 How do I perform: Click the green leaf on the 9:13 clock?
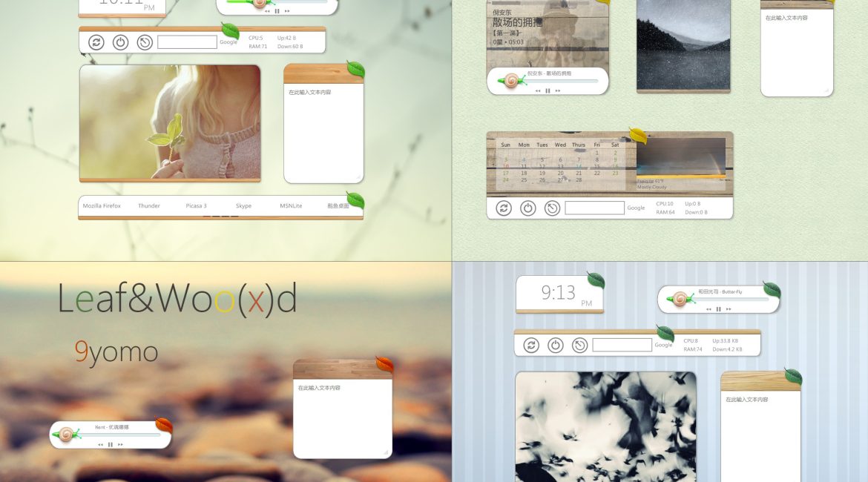pyautogui.click(x=596, y=280)
